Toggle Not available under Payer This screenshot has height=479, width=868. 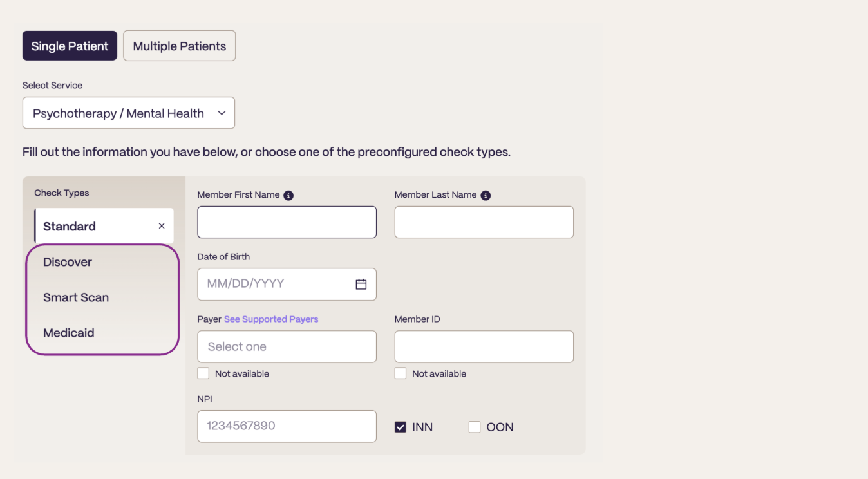click(x=203, y=373)
